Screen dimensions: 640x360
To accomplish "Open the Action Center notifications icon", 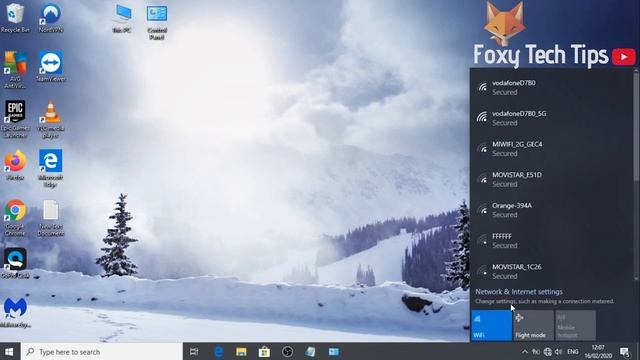I will (x=624, y=351).
